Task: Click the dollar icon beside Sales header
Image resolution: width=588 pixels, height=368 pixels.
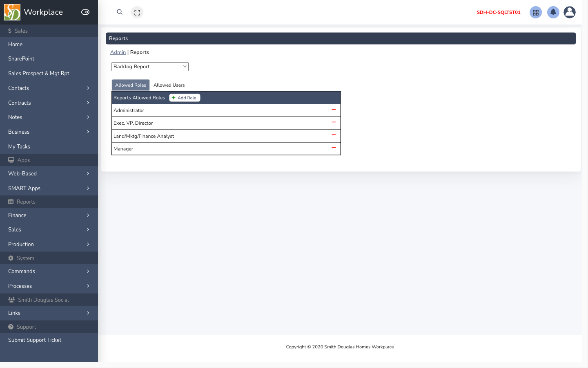Action: [10, 31]
